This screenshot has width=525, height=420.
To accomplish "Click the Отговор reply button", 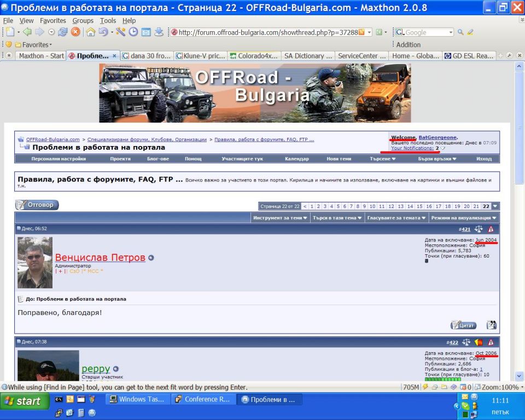I will 37,205.
